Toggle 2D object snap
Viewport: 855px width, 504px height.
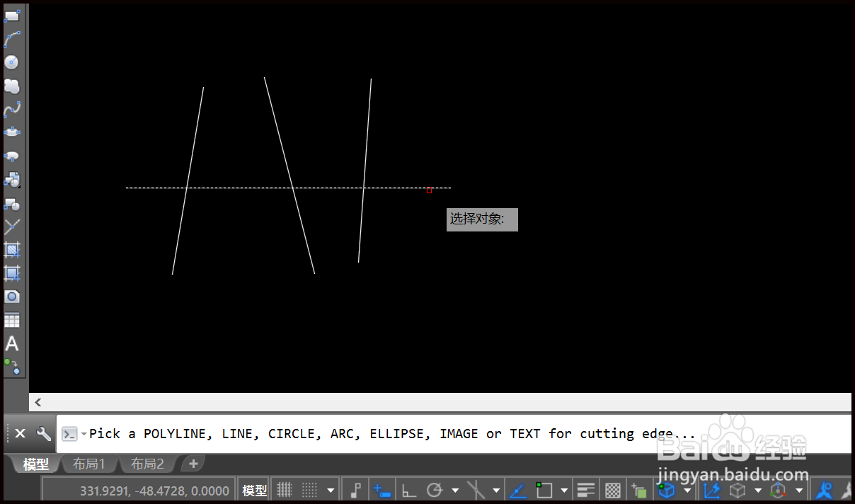click(x=544, y=490)
